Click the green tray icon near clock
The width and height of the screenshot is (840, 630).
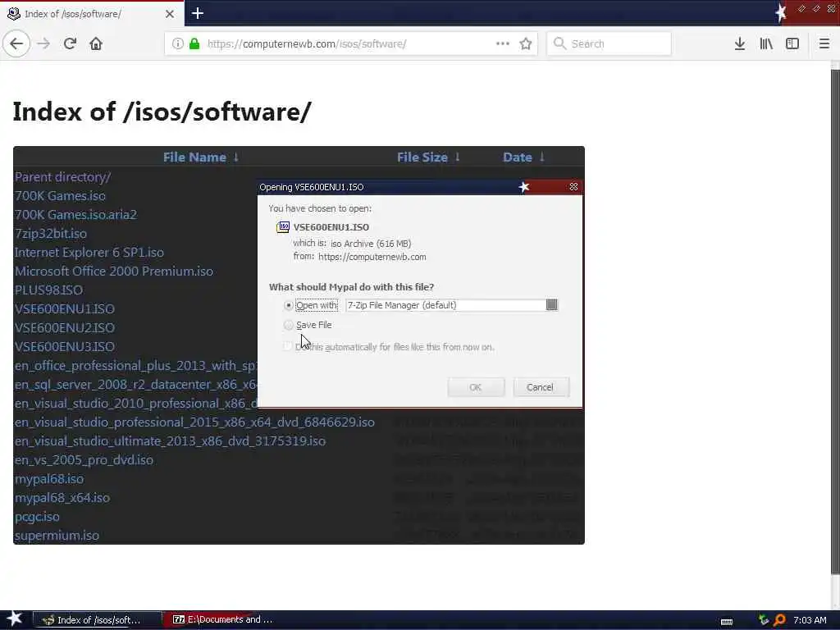click(764, 620)
